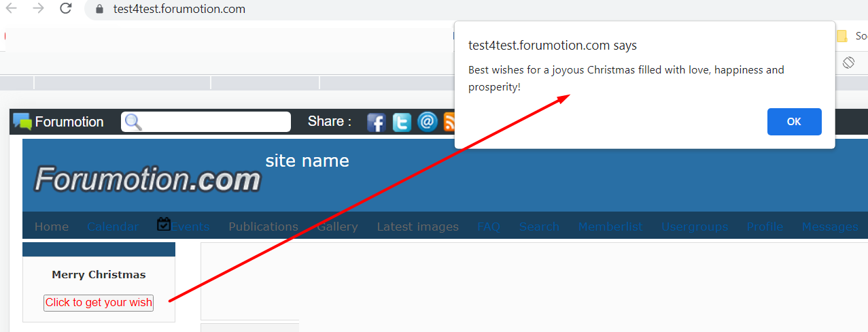This screenshot has width=868, height=332.
Task: Click the padlock site security icon
Action: pos(100,10)
